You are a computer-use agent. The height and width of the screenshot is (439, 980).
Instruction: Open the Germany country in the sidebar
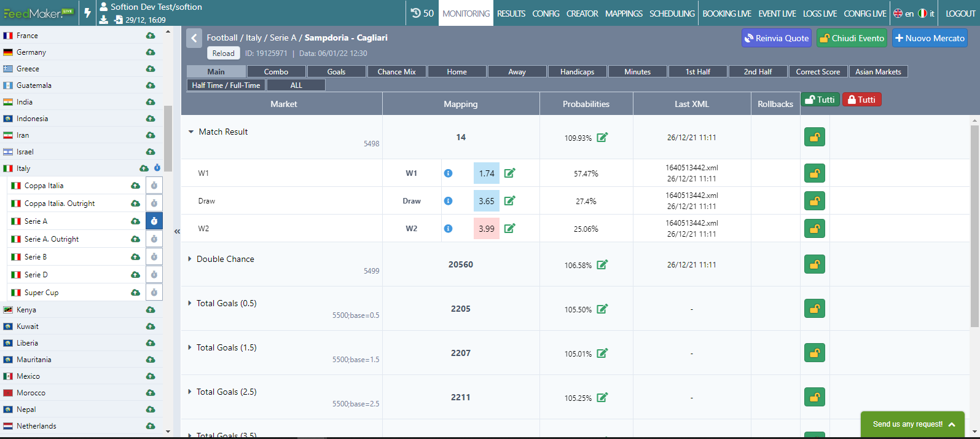point(31,52)
